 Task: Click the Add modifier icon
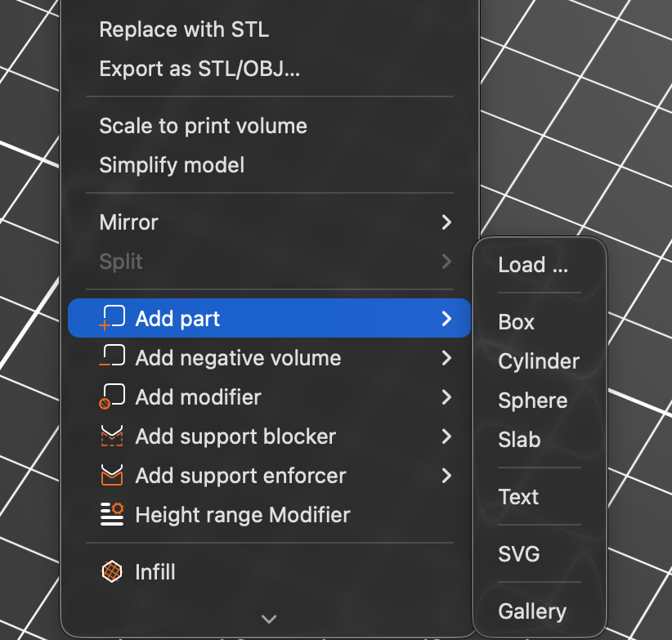pyautogui.click(x=112, y=396)
